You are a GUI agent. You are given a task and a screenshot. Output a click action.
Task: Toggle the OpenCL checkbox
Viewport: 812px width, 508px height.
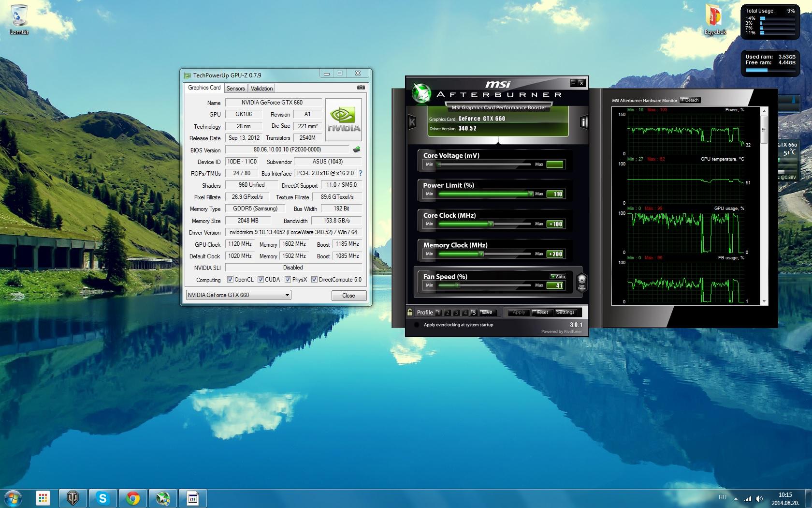(230, 280)
